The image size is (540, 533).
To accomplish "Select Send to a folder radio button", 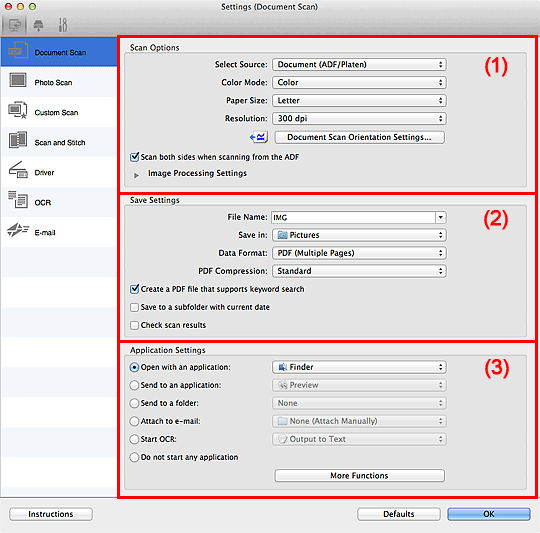I will [x=134, y=403].
